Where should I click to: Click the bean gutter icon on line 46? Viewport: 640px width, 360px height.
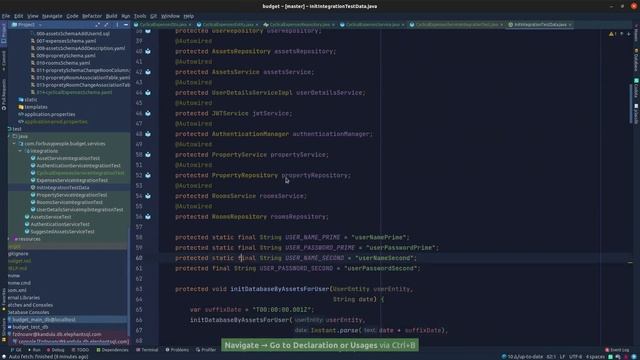click(148, 113)
